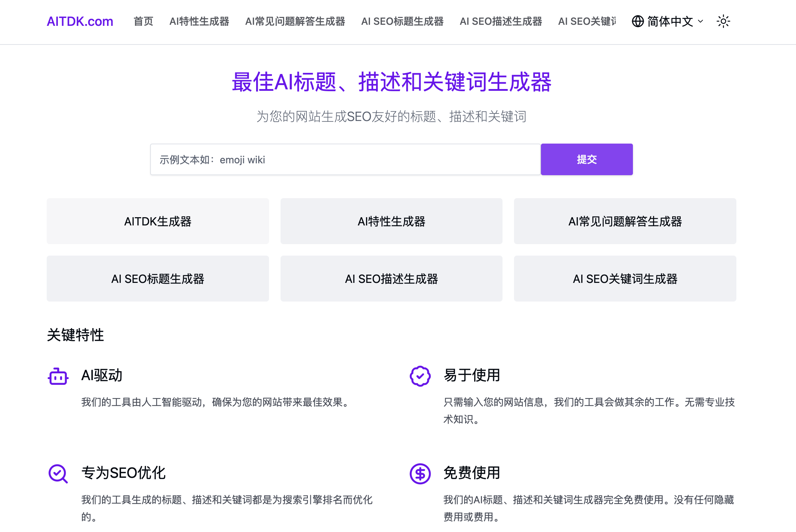Click the globe language icon
Screen dimensions: 796x532
click(638, 22)
